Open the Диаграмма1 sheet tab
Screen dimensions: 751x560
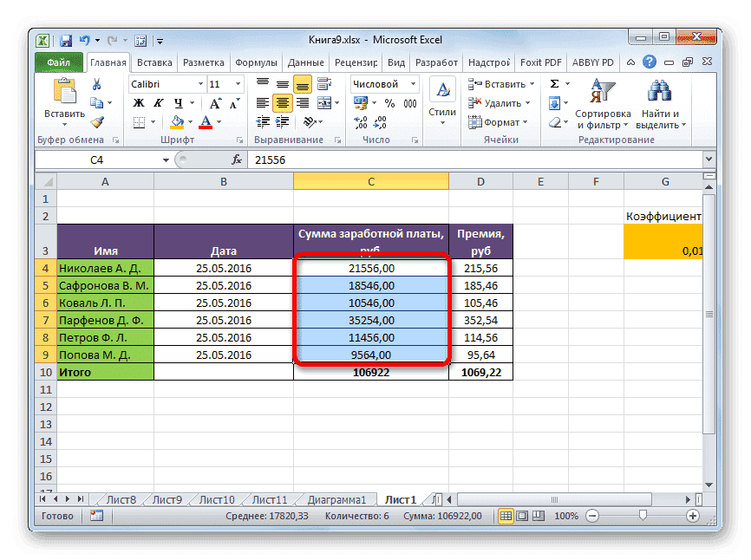(339, 499)
